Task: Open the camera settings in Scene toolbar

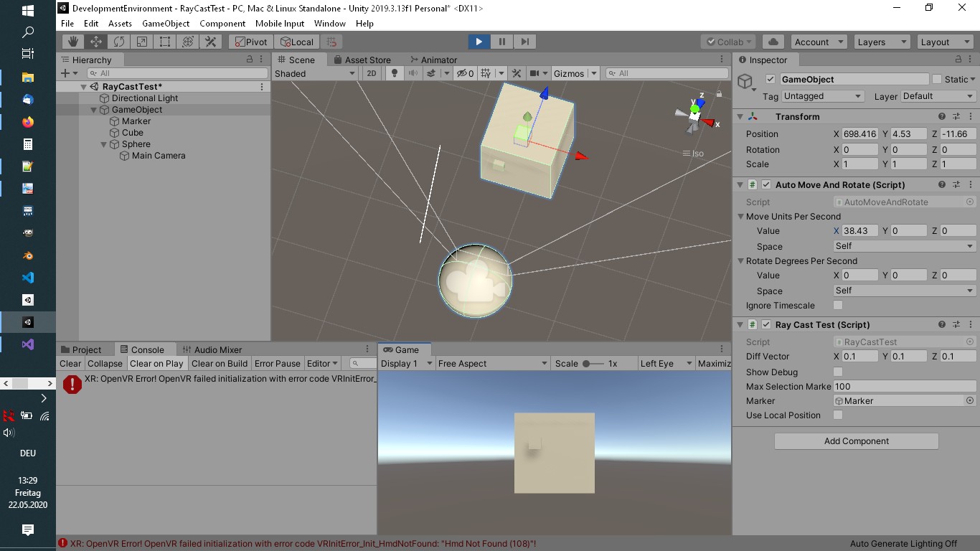Action: click(538, 72)
